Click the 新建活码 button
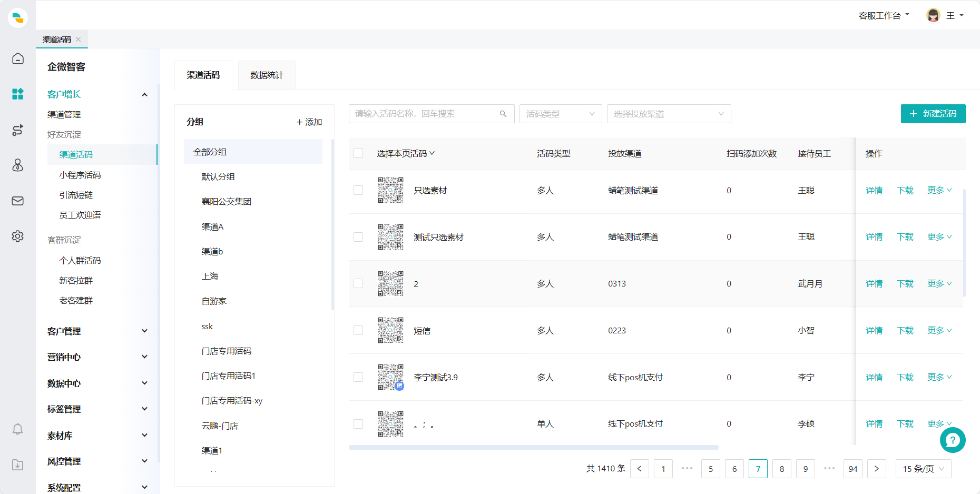 pos(933,114)
